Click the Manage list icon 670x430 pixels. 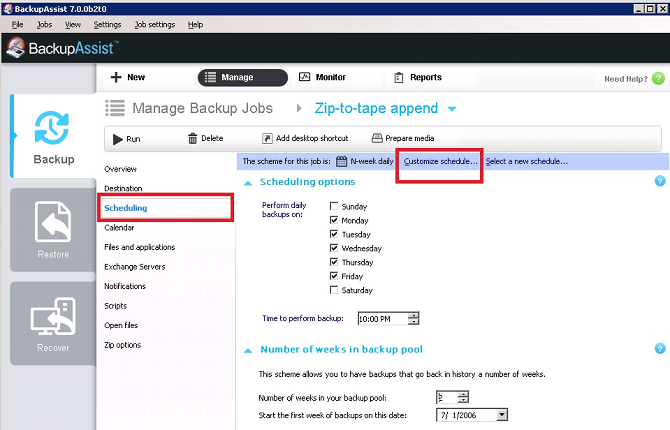coord(210,77)
